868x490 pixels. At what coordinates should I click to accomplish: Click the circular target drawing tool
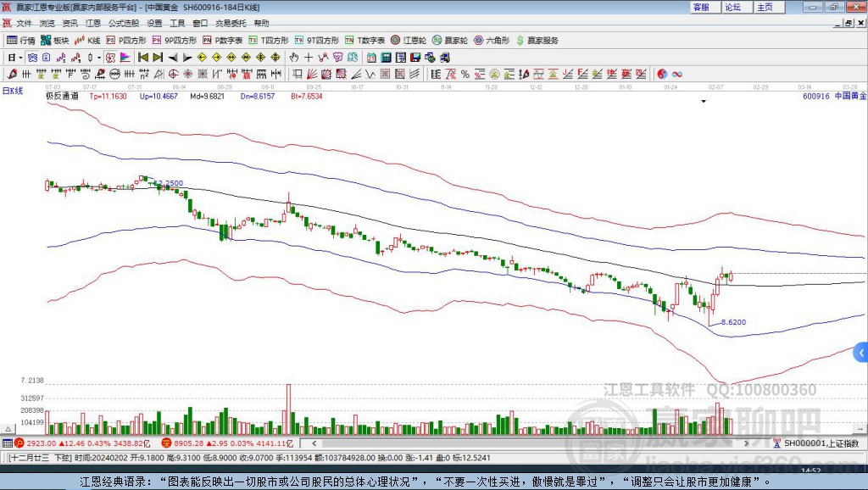point(173,74)
